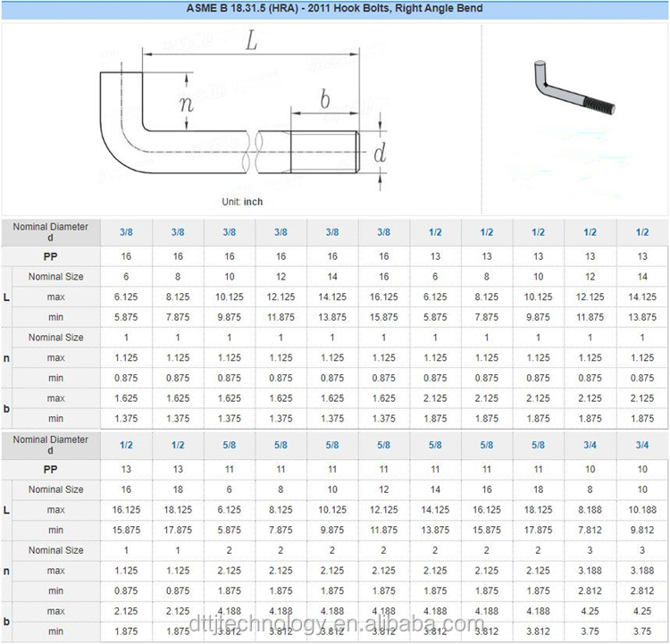This screenshot has width=670, height=644.
Task: Click the L dimension label in drawing
Action: (x=251, y=39)
